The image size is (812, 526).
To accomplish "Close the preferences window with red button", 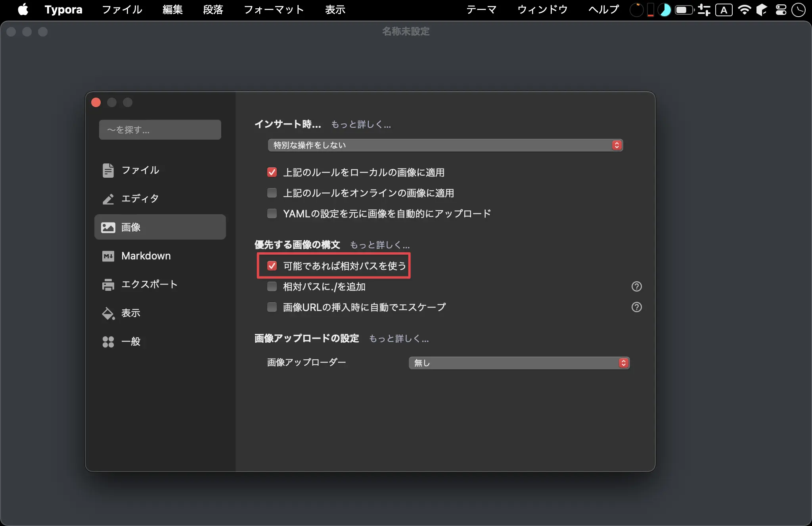I will click(x=96, y=102).
